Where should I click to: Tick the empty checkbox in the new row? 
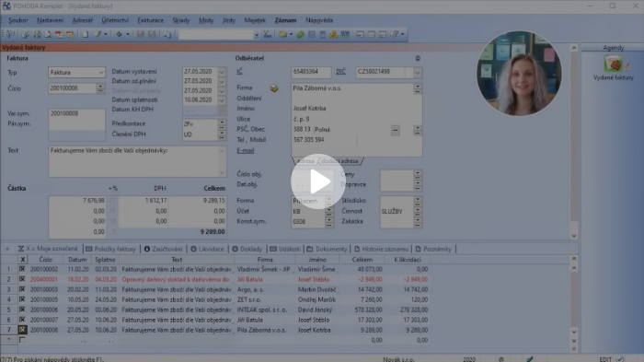click(22, 340)
